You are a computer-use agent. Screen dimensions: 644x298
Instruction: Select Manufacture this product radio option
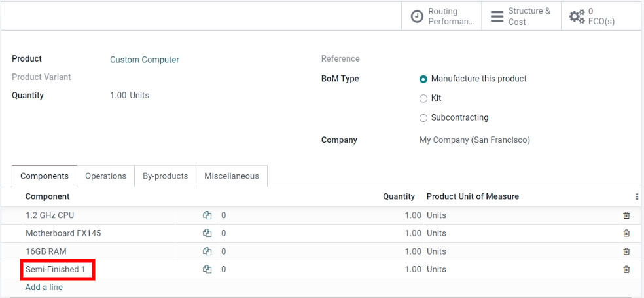[423, 79]
